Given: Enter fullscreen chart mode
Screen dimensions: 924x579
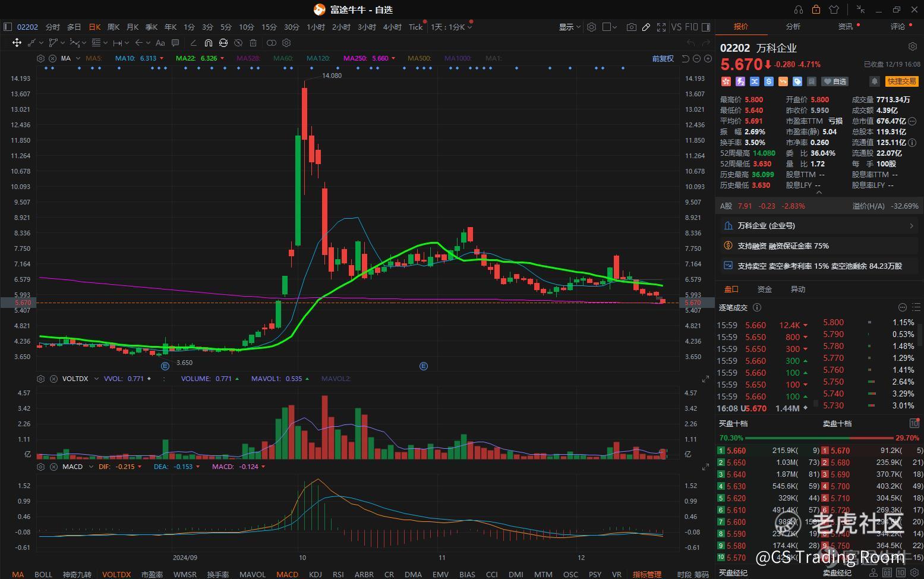Looking at the screenshot, I should (661, 27).
